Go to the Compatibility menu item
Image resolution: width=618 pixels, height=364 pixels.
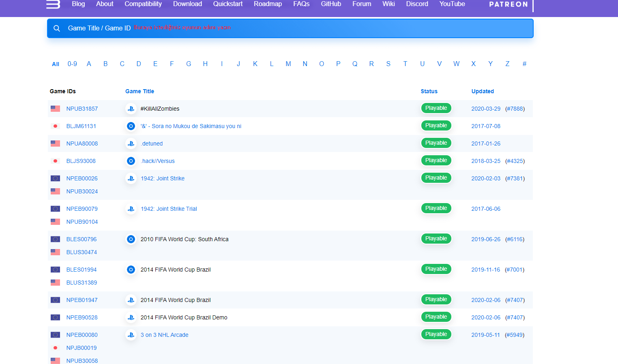tap(143, 4)
